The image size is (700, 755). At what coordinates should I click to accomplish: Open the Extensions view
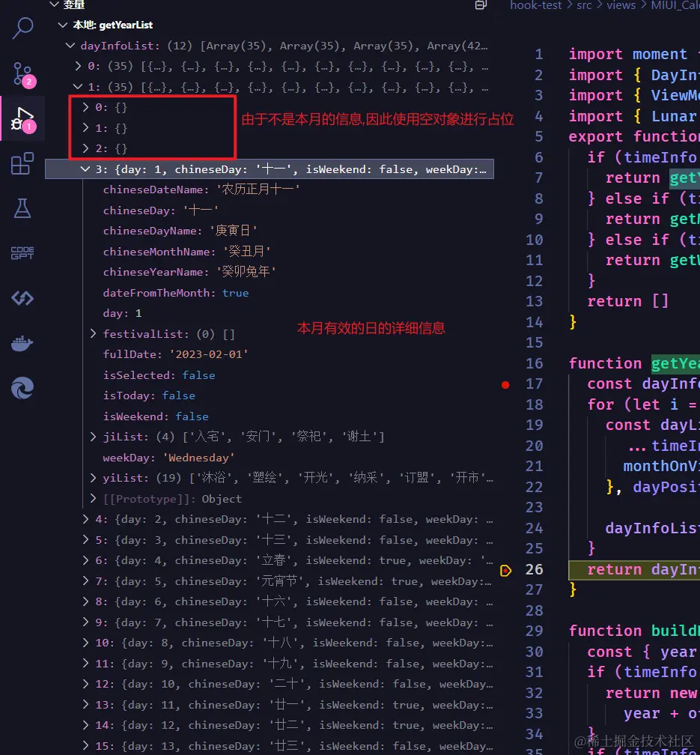coord(22,164)
